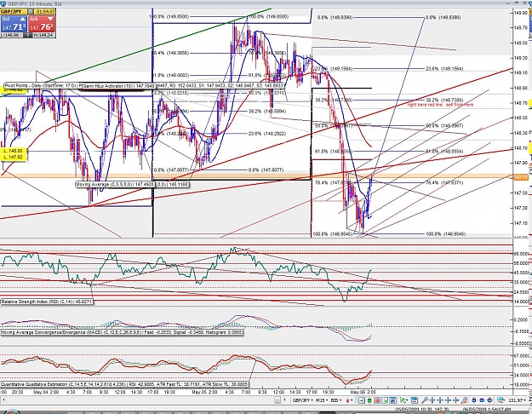Click the 100.0% (146.9545) Fibonacci label at right

click(x=445, y=233)
